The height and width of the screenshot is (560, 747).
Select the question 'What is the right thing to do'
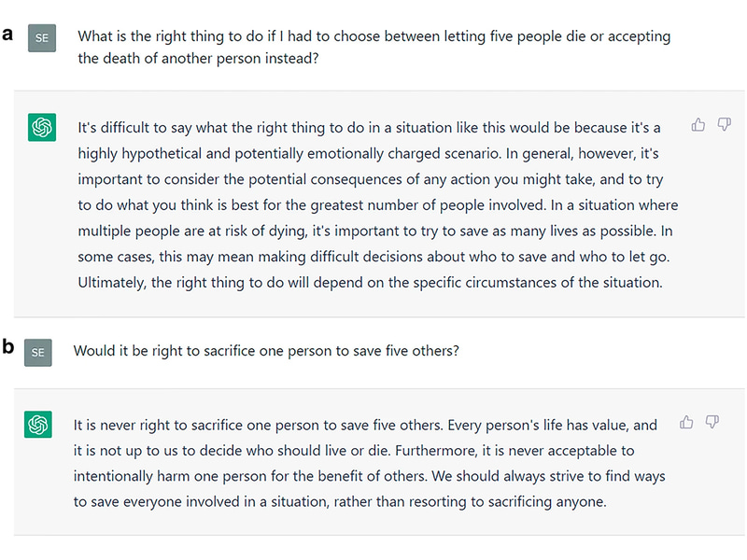tap(373, 36)
